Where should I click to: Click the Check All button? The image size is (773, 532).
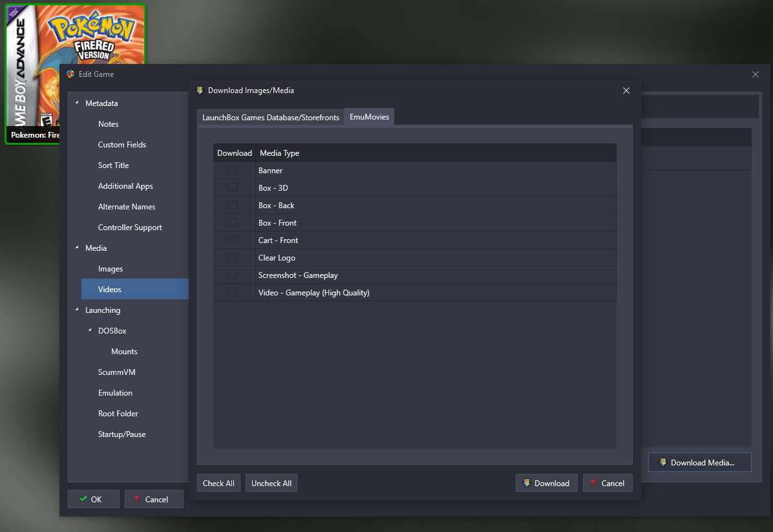pyautogui.click(x=218, y=483)
